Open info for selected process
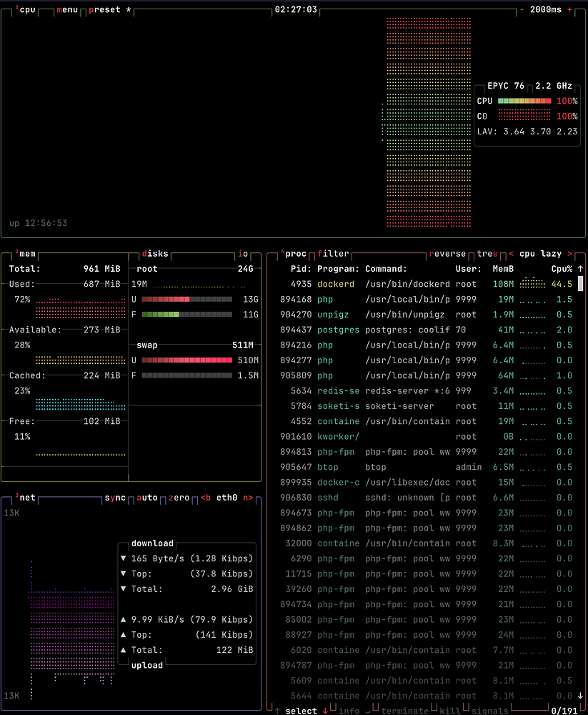588x715 pixels. [x=349, y=711]
